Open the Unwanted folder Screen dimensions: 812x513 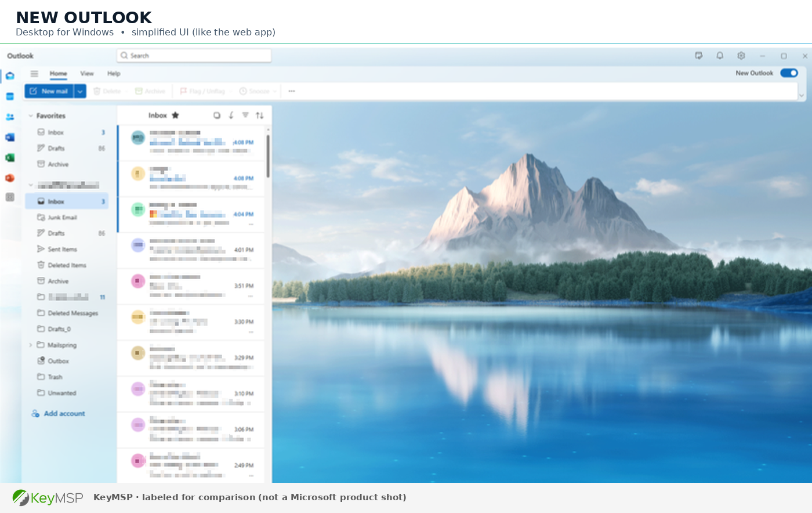click(67, 393)
